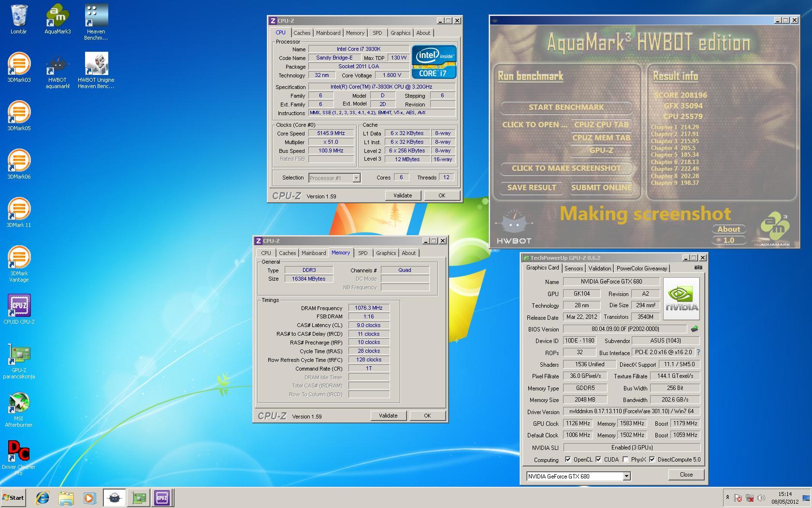
Task: Open Driver Cleaner Pro desktop shortcut
Action: (18, 458)
